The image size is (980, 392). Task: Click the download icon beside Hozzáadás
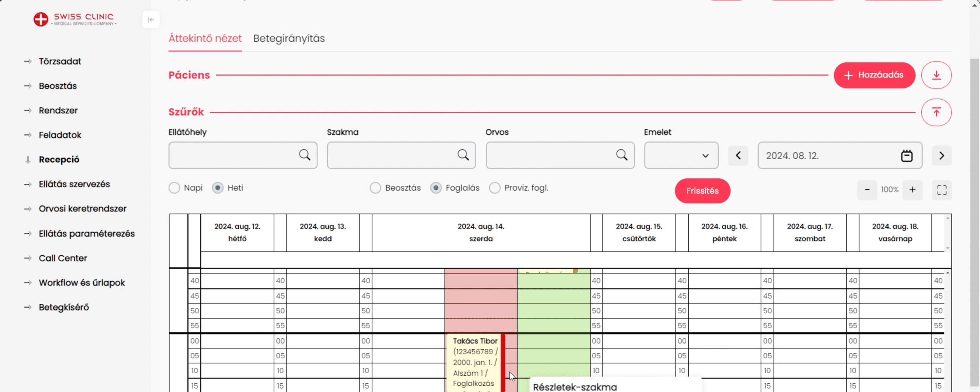click(x=936, y=75)
